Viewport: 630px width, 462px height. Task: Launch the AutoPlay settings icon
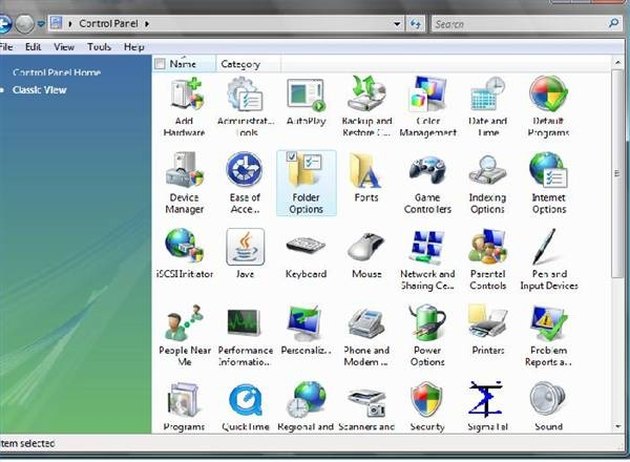point(306,102)
